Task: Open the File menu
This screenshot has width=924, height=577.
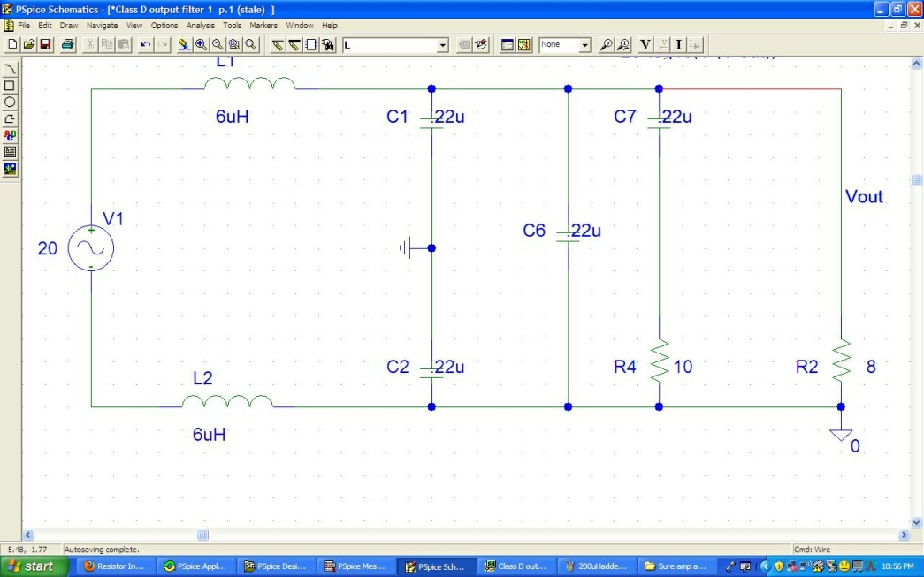Action: (x=24, y=26)
